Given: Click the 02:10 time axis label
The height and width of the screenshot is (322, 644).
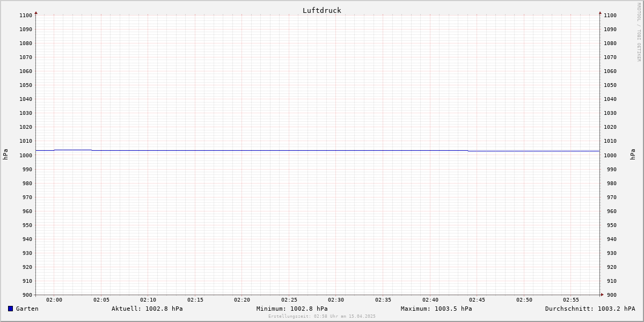Looking at the screenshot, I should 148,300.
